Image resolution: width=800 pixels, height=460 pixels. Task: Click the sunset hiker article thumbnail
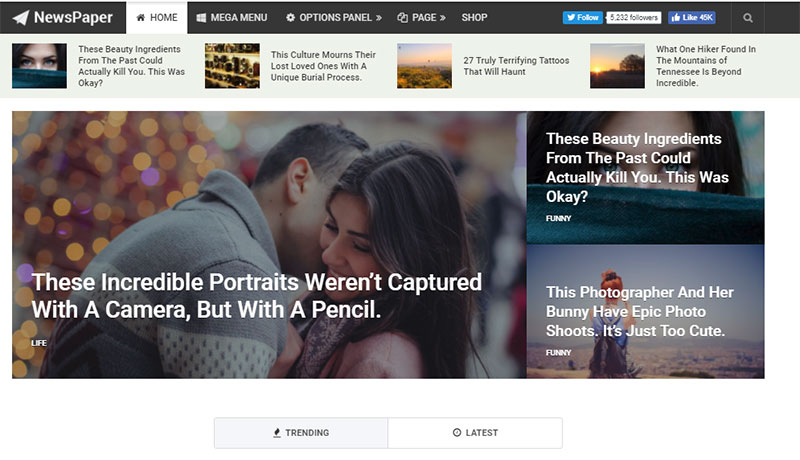tap(617, 66)
